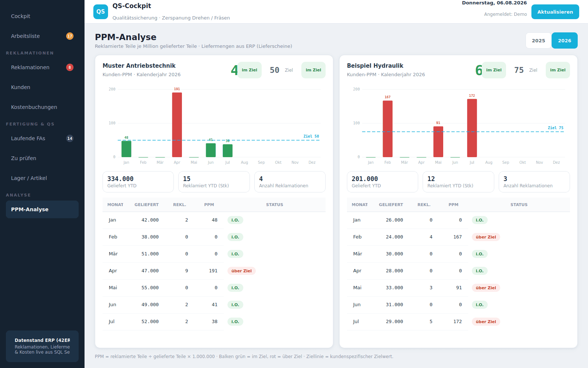Click the 'Angemeldet: Demo' user label

point(505,14)
